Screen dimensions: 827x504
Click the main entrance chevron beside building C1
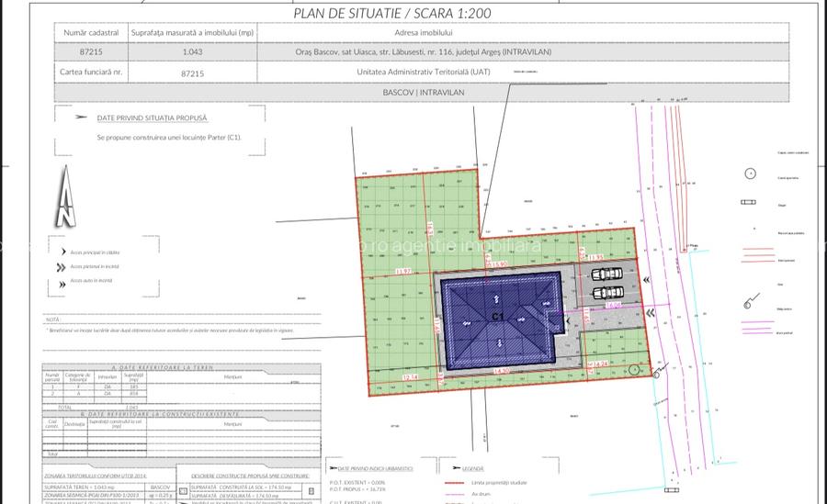[x=568, y=320]
